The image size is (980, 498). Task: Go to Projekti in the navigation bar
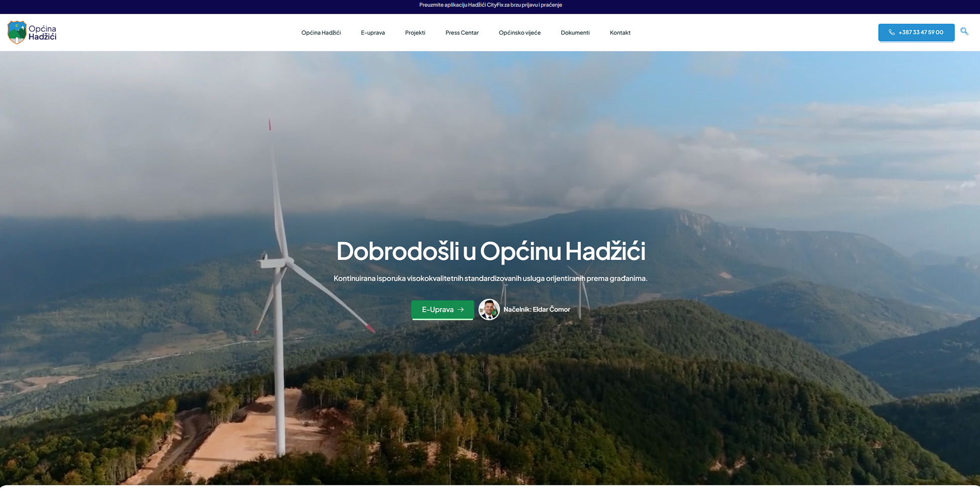pos(415,33)
